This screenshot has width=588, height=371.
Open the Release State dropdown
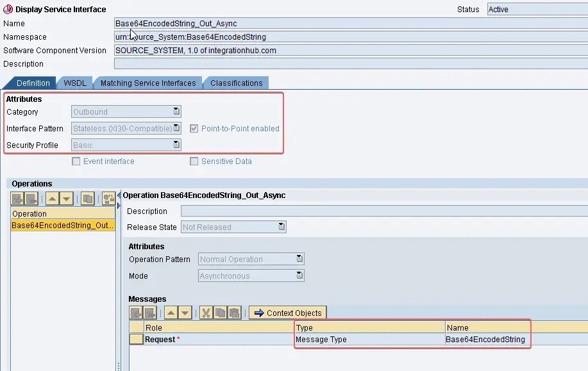[x=281, y=226]
